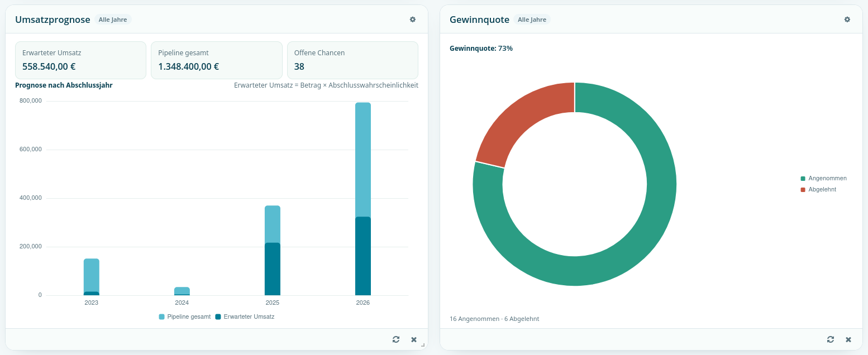Screen dimensions: 868x355
Task: Click '16 Angenommen · 6 Abgelehnt' summary
Action: pyautogui.click(x=494, y=319)
